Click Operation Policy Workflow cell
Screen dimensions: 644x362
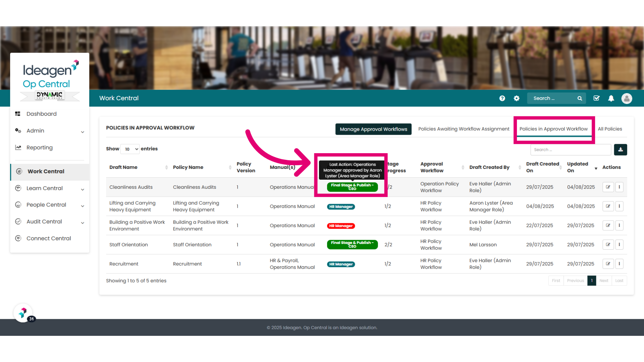click(439, 187)
